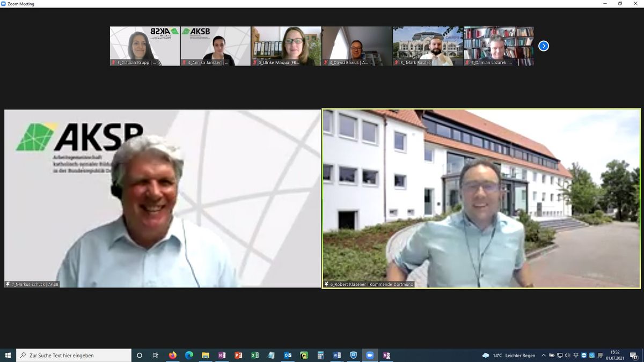Open PowerPoint from the taskbar
Screen dimensions: 644x362
[x=238, y=355]
